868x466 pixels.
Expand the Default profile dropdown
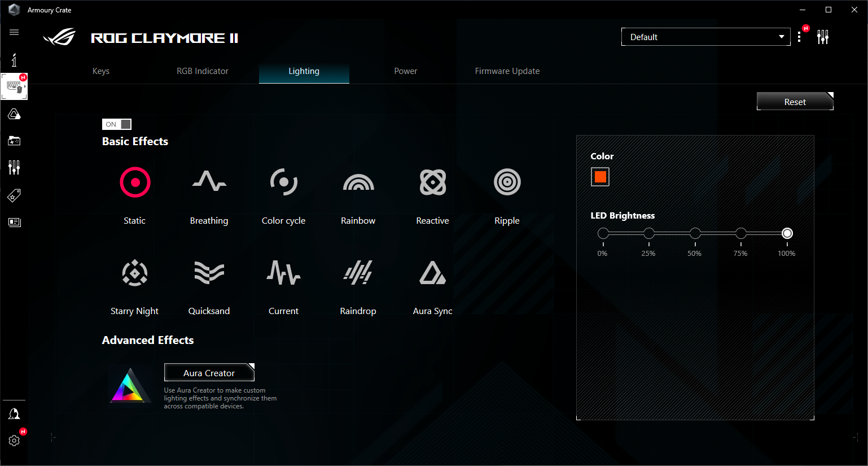pos(706,37)
